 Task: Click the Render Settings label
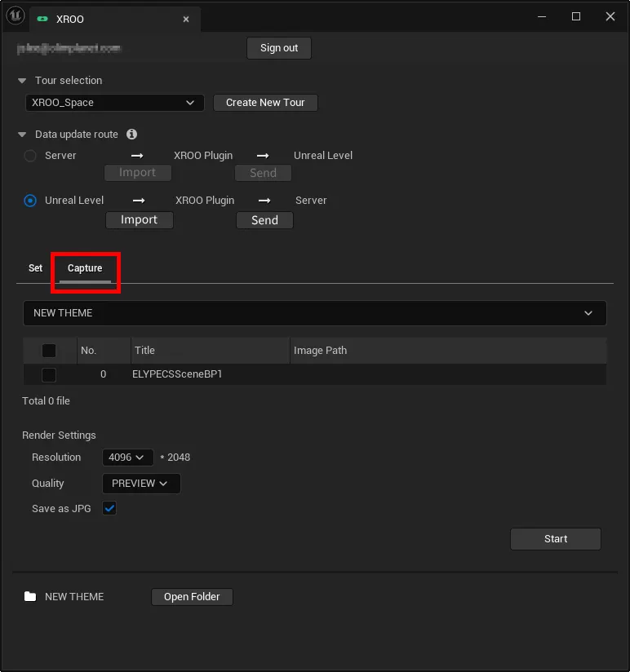tap(59, 435)
